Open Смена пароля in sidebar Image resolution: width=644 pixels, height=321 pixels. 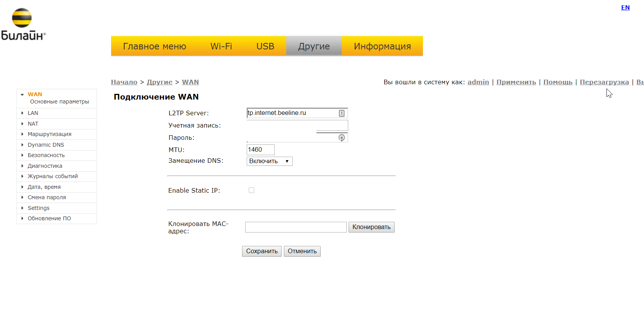pos(47,197)
